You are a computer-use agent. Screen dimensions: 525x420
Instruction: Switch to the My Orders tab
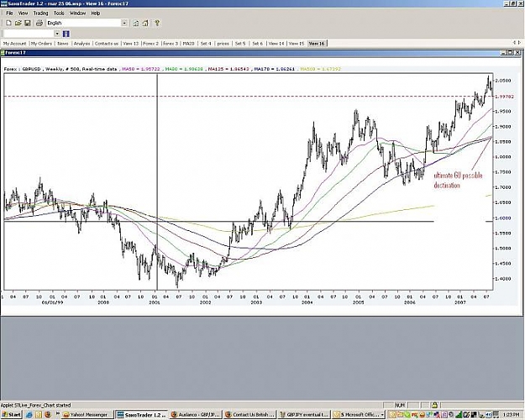(41, 44)
